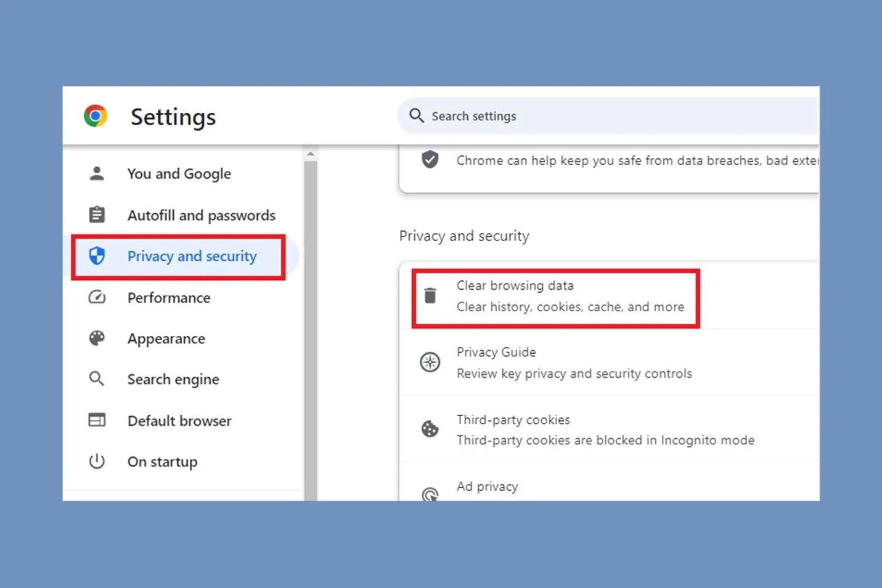
Task: Click the You and Google person icon
Action: (97, 173)
